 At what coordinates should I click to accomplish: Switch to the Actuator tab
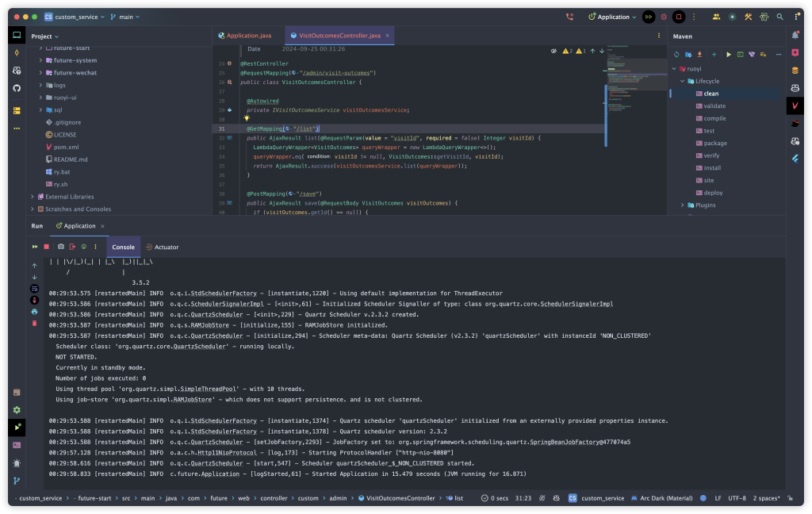click(162, 247)
